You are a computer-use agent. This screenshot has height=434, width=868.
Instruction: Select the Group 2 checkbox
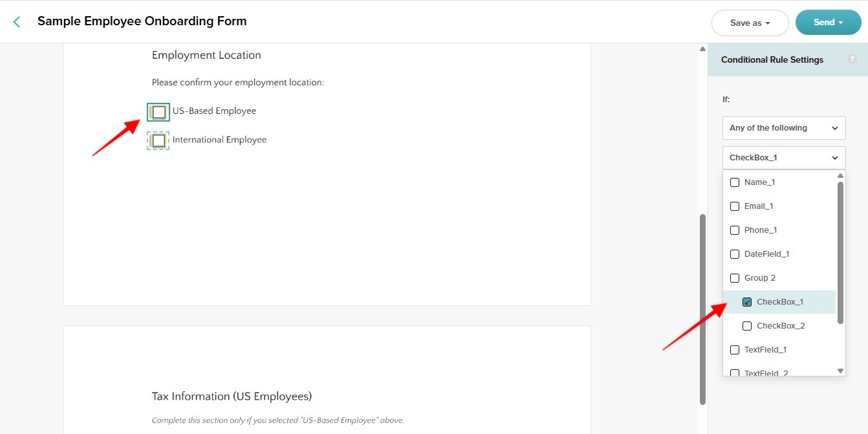735,278
